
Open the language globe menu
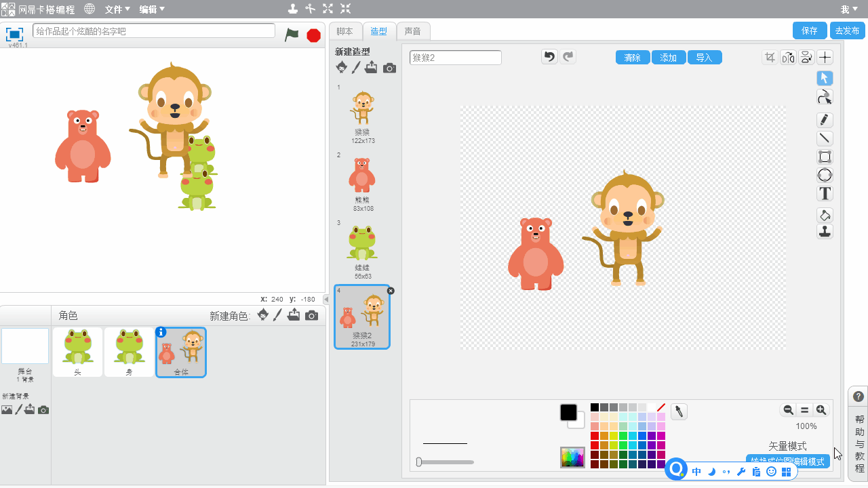point(90,9)
